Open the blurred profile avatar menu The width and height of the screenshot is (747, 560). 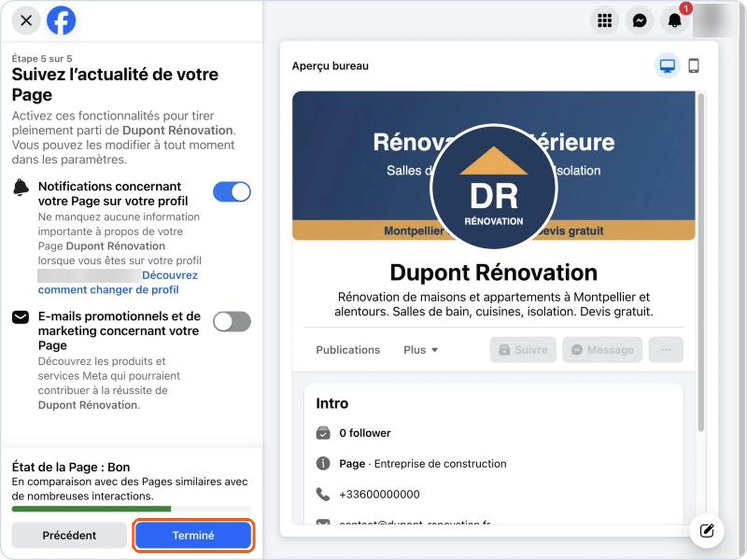click(714, 21)
